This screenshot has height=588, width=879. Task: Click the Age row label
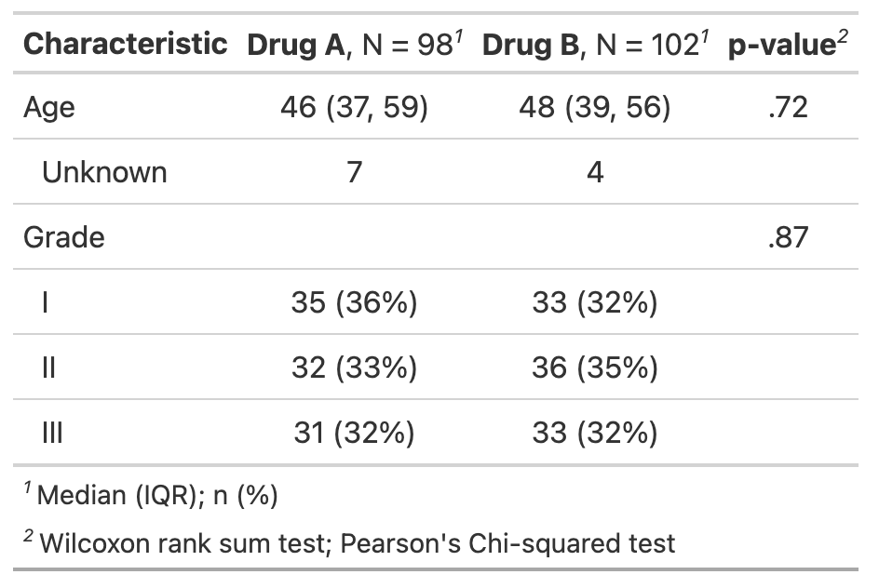coord(49,108)
